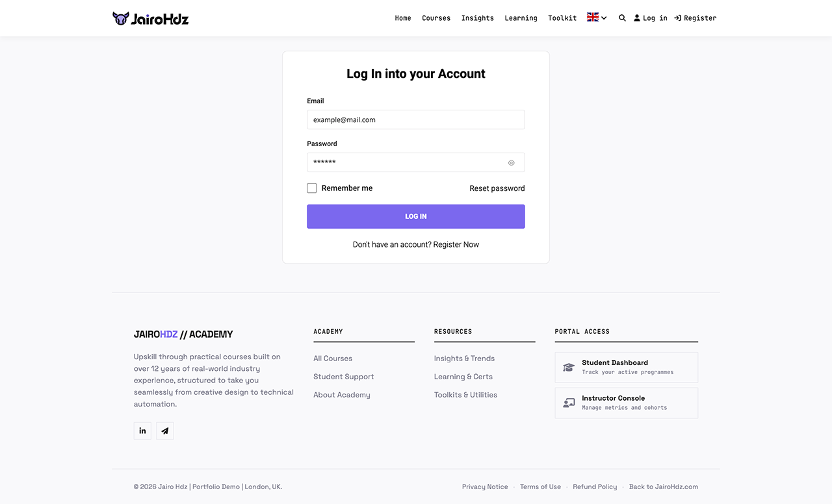Click the Instructor Console presenter icon
Image resolution: width=832 pixels, height=504 pixels.
pos(569,403)
